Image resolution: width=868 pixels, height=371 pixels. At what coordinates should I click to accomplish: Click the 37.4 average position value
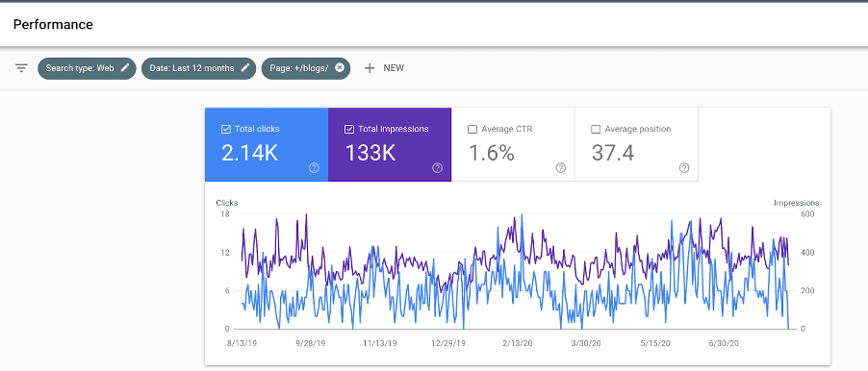click(x=613, y=153)
